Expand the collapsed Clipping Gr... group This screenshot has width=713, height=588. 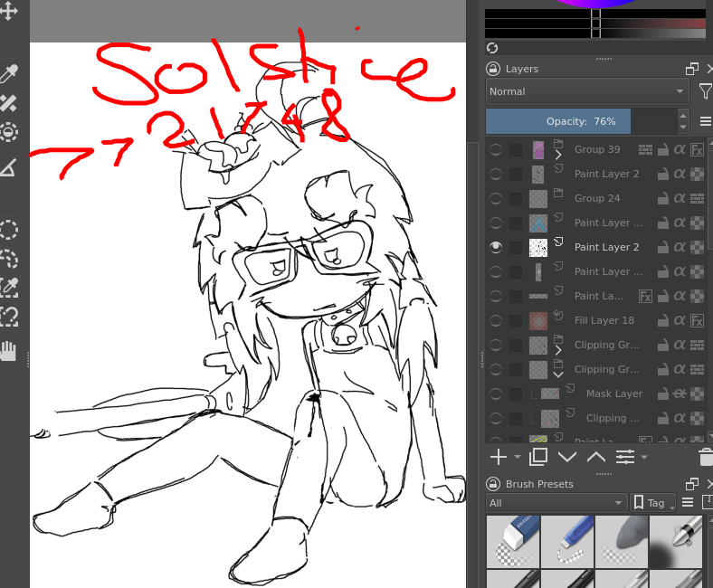click(x=558, y=350)
